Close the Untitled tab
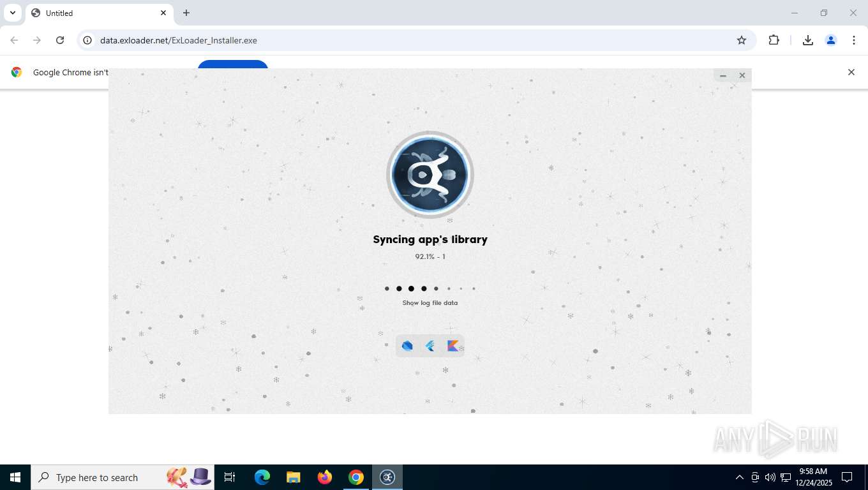Image resolution: width=868 pixels, height=490 pixels. point(163,13)
